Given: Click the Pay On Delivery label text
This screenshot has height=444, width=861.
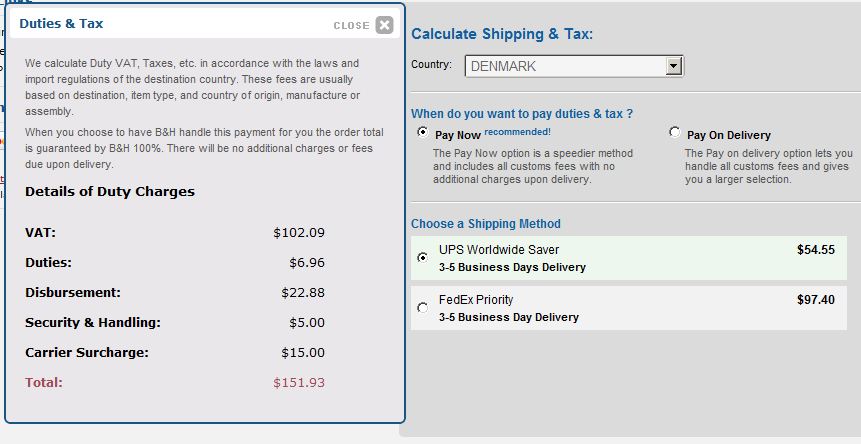Looking at the screenshot, I should (x=729, y=135).
